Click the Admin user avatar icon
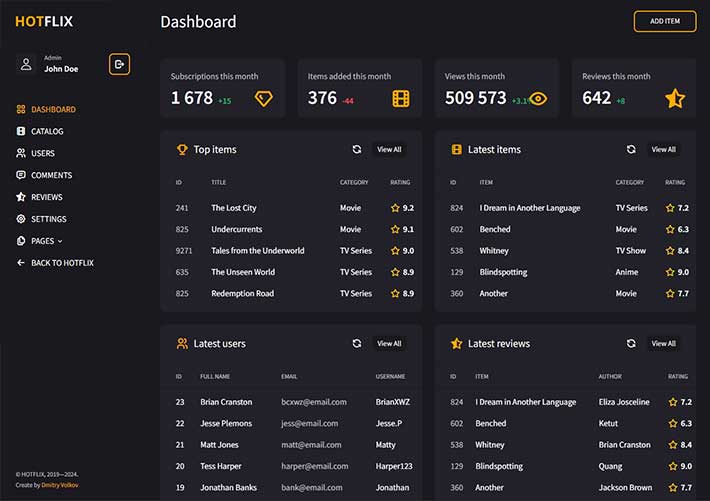Viewport: 710px width, 501px height. click(26, 64)
